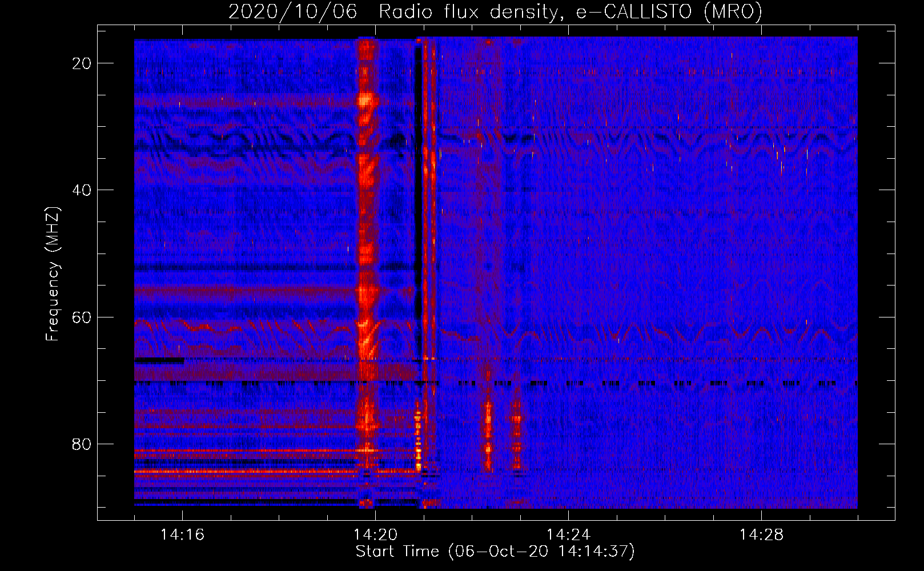Click the frequency tick label 40
Image resolution: width=924 pixels, height=571 pixels.
pyautogui.click(x=82, y=190)
